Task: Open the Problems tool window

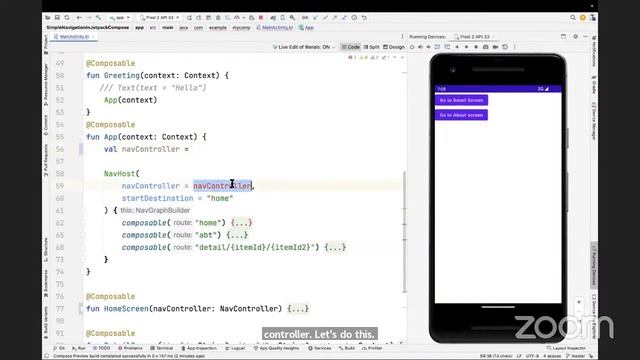Action: pyautogui.click(x=130, y=348)
